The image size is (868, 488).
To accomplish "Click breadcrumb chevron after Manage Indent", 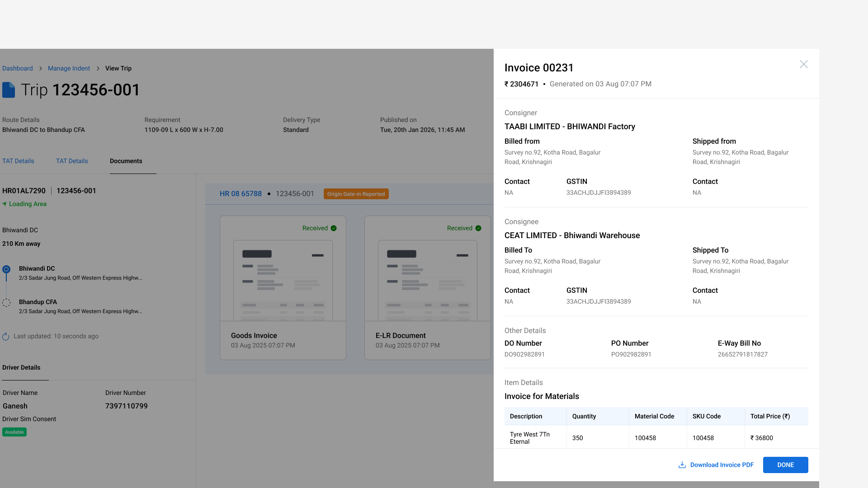I will pos(98,69).
